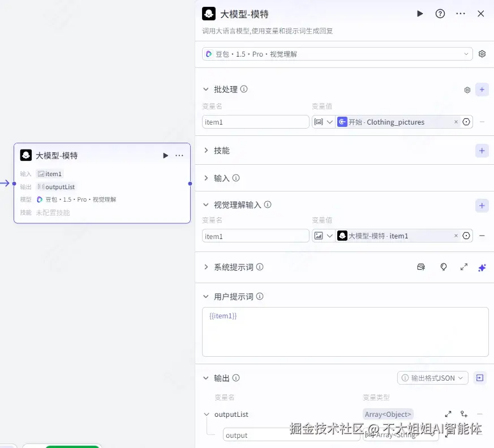Open the 输出格式JSON dropdown
This screenshot has width=494, height=448.
432,378
